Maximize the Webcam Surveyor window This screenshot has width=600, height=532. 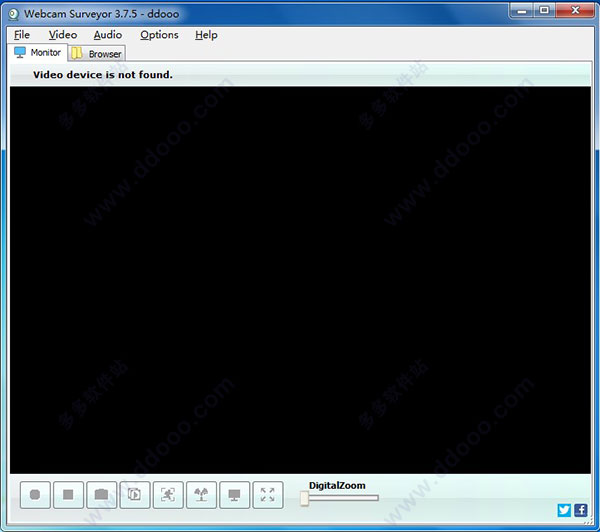click(544, 11)
